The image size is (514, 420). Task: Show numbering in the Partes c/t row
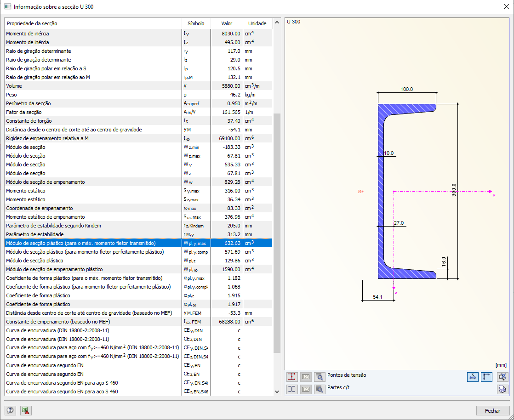[x=306, y=389]
